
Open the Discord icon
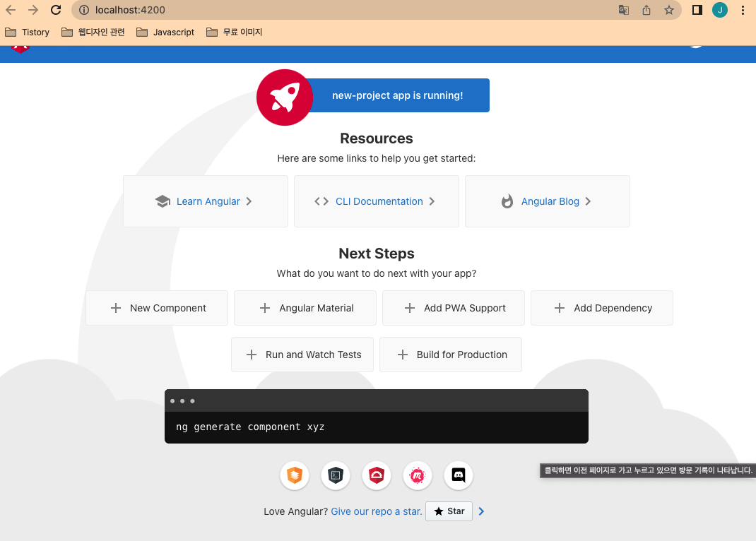click(459, 475)
